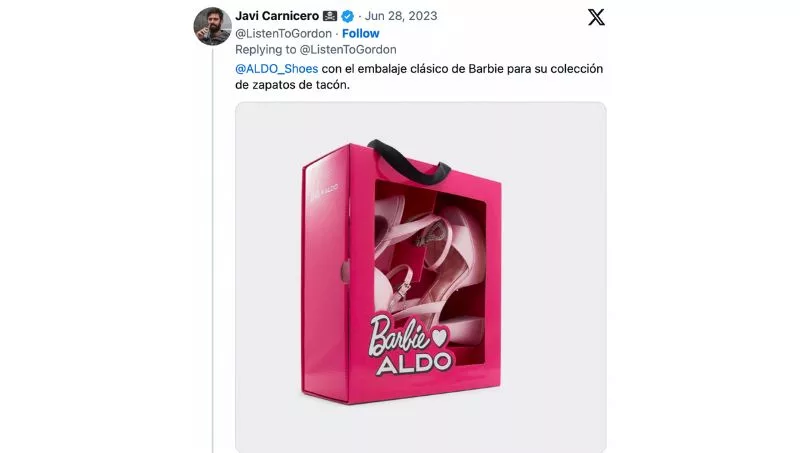
Task: Open the Javi Carnicero author name
Action: pos(277,16)
